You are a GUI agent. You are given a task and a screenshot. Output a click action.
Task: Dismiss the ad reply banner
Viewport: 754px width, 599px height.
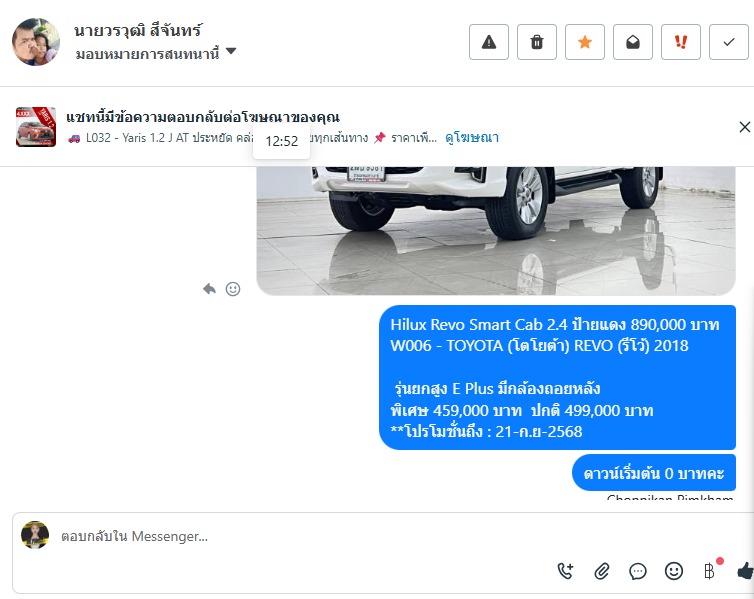(744, 127)
